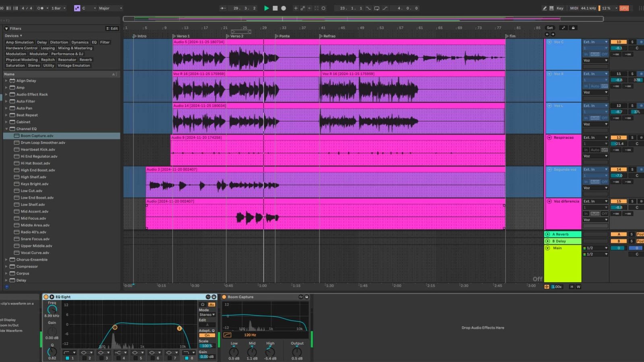Solo the Voz C track
This screenshot has height=362, width=644.
tap(632, 42)
